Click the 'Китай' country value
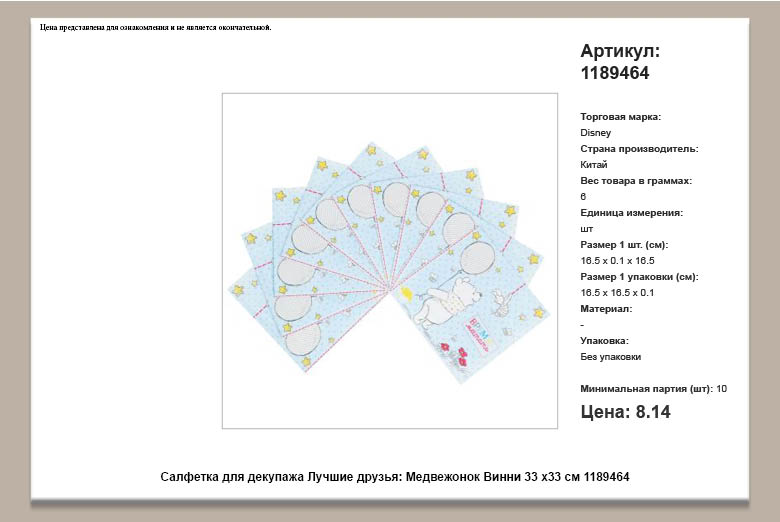This screenshot has height=522, width=780. (593, 165)
